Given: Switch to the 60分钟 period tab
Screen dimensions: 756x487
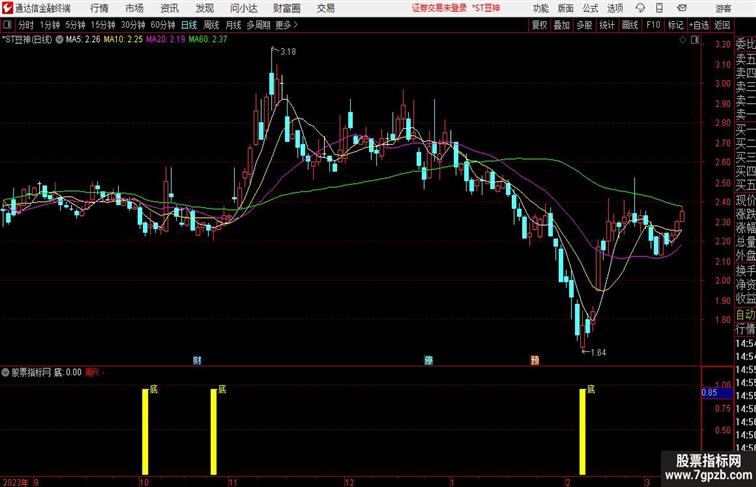Looking at the screenshot, I should pyautogui.click(x=163, y=25).
